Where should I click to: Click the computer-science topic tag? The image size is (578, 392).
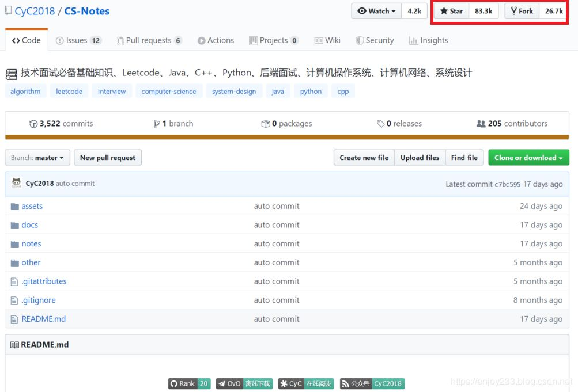coord(169,92)
